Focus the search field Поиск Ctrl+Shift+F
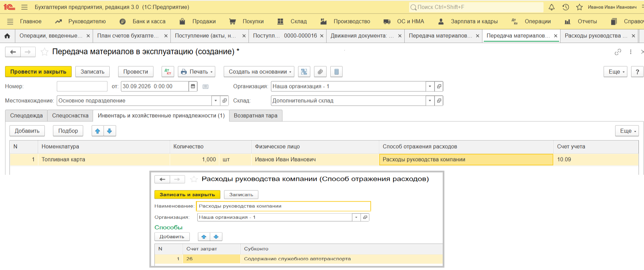The height and width of the screenshot is (270, 644). [x=476, y=7]
